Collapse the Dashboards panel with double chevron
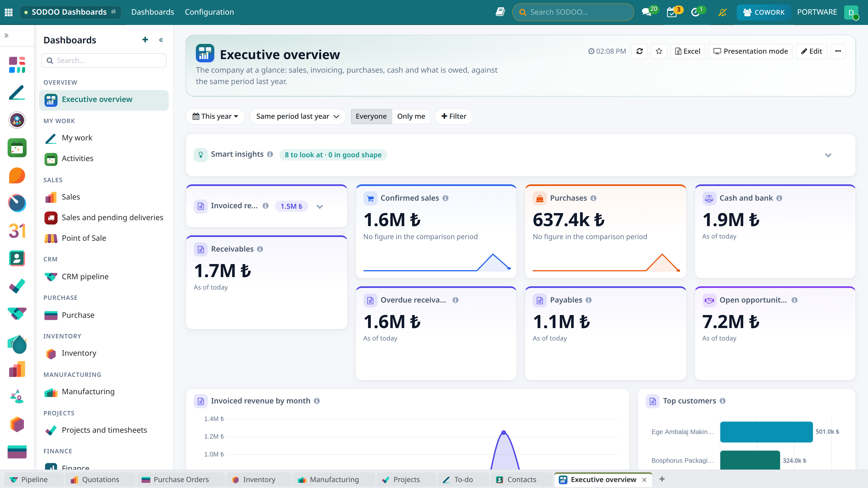 tap(161, 40)
